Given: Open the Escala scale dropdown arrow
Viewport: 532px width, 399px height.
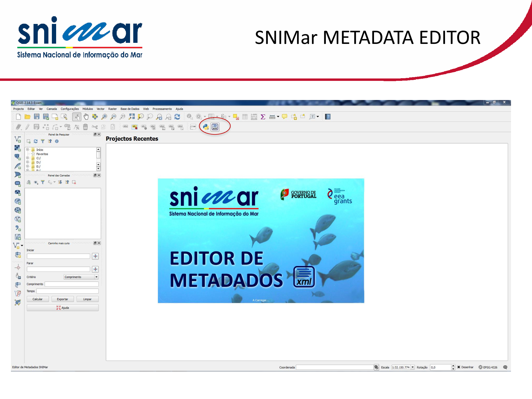Looking at the screenshot, I should tap(412, 367).
